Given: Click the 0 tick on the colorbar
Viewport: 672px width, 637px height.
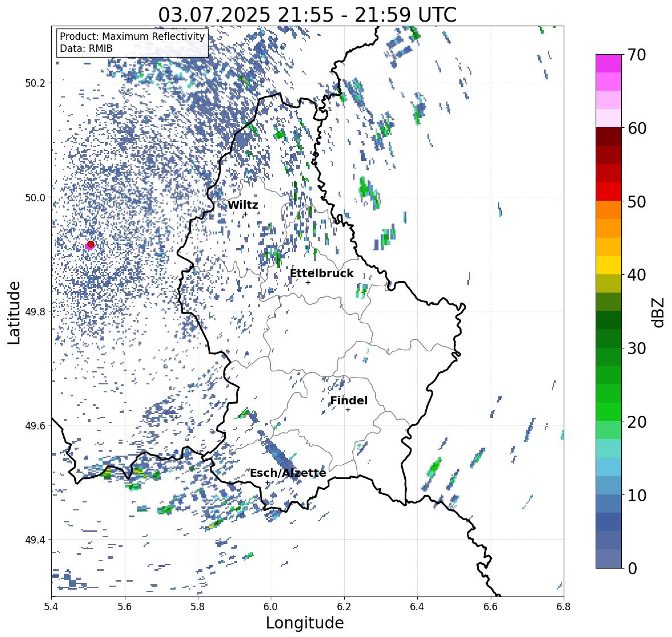Looking at the screenshot, I should click(x=633, y=569).
